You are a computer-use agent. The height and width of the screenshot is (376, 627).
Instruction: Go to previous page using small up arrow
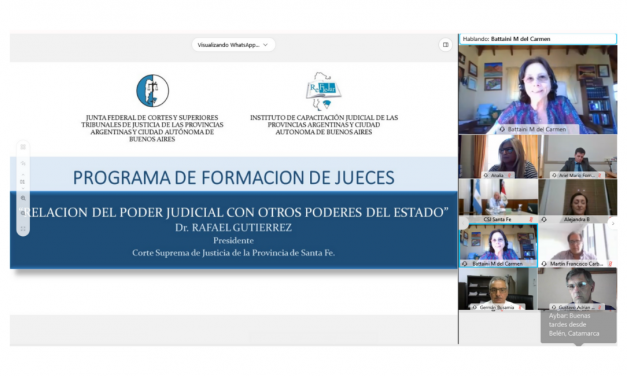(23, 175)
